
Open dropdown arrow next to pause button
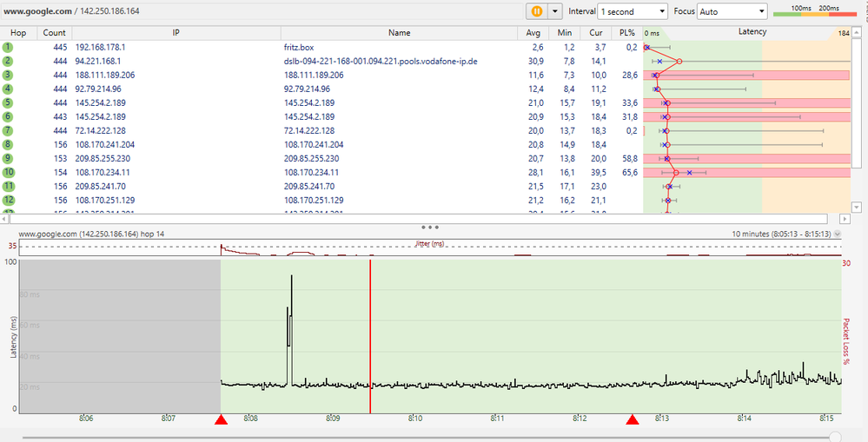tap(555, 11)
